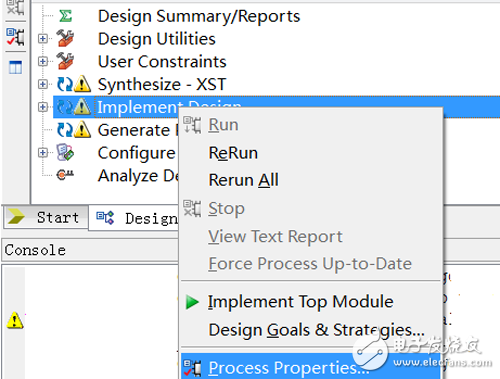Image resolution: width=500 pixels, height=379 pixels.
Task: Click the Design Summary/Reports sigma icon
Action: (65, 16)
